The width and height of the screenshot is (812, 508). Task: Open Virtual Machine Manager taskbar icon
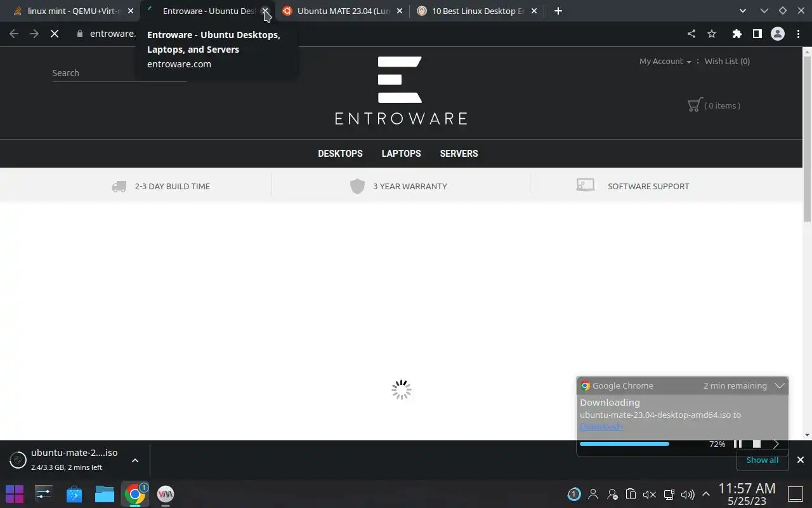click(166, 493)
